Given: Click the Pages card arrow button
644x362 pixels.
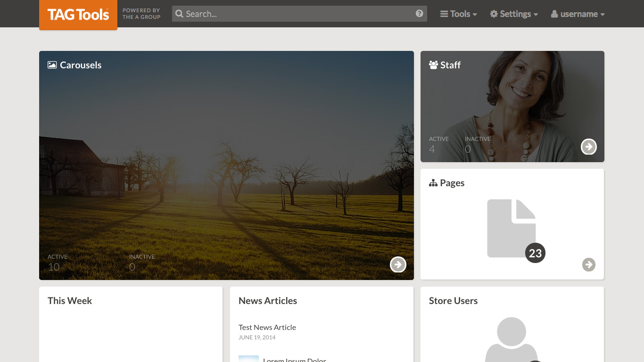Looking at the screenshot, I should click(x=588, y=264).
